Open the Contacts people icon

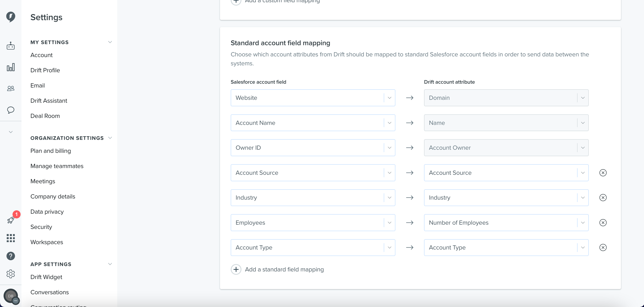tap(11, 88)
